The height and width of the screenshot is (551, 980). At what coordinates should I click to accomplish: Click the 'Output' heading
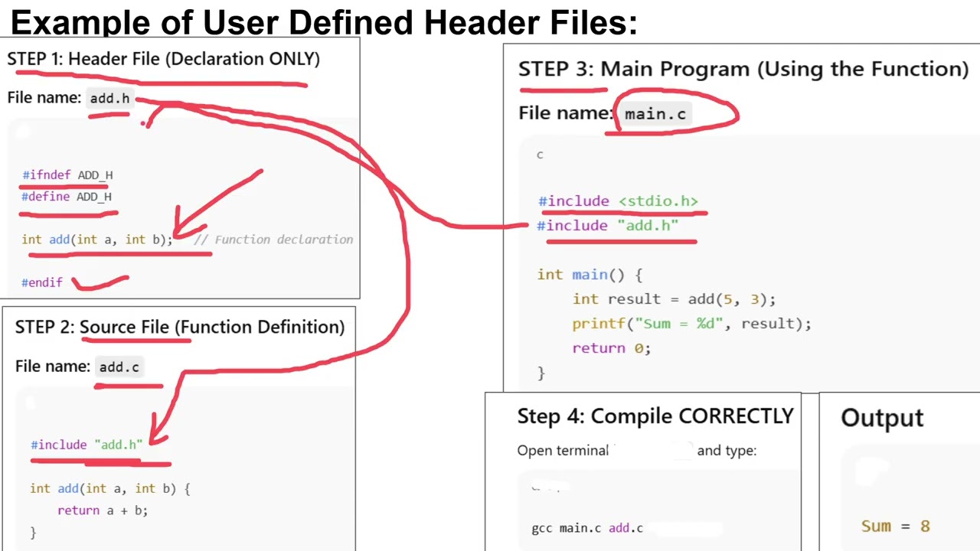[882, 419]
